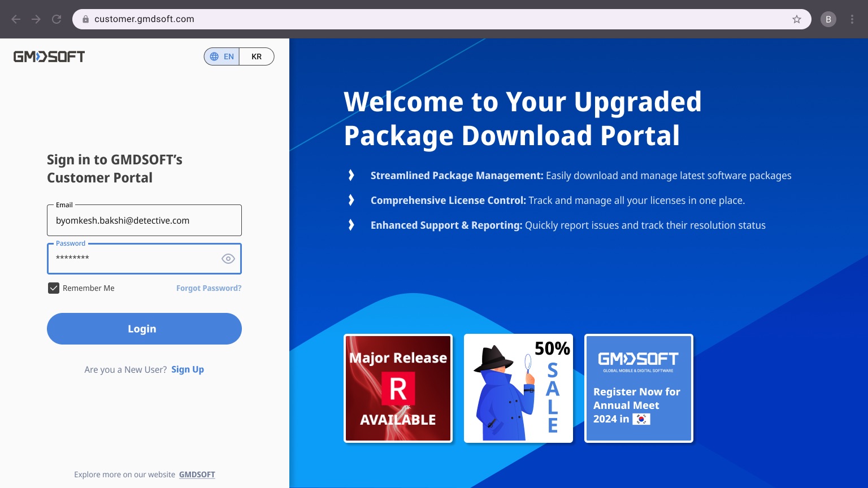This screenshot has width=868, height=488.
Task: Click the Sign Up link
Action: click(x=188, y=369)
